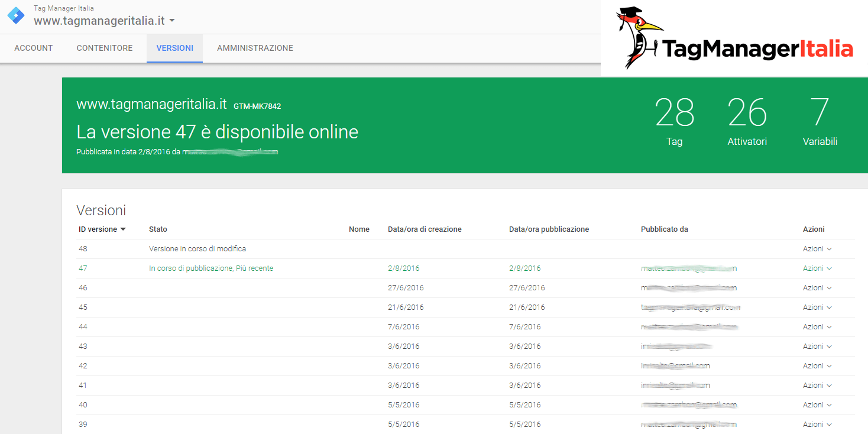The image size is (868, 434).
Task: Switch to the CONTENITORE tab
Action: [x=105, y=48]
